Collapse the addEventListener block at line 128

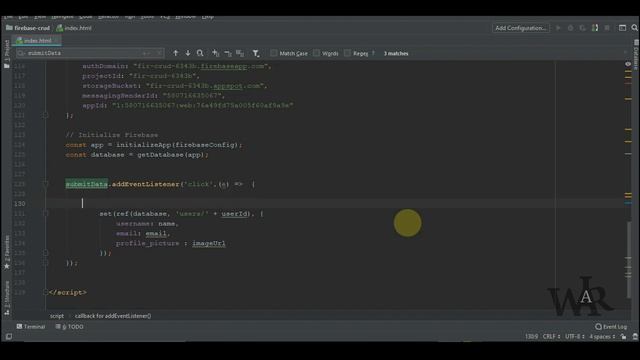45,184
